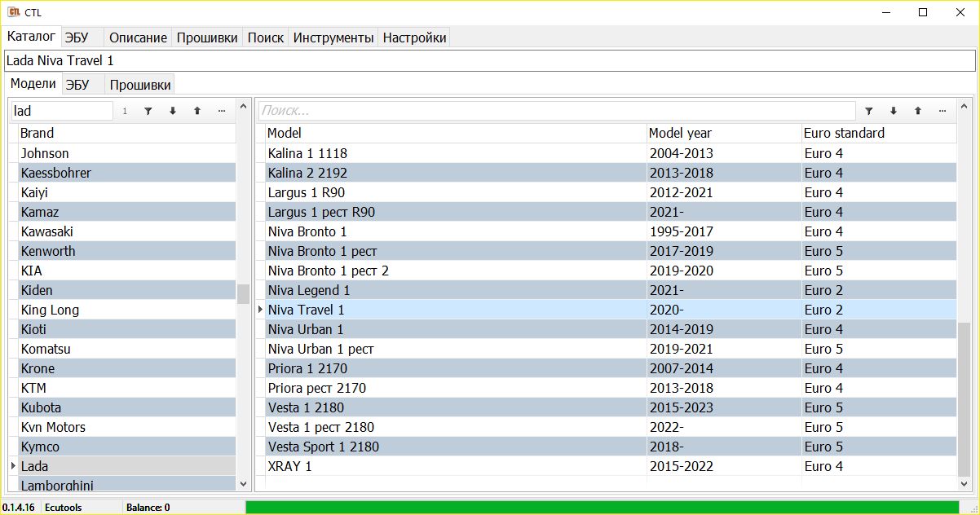Viewport: 980px width, 515px height.
Task: Select the Kalina 2 2192 model row
Action: 611,173
